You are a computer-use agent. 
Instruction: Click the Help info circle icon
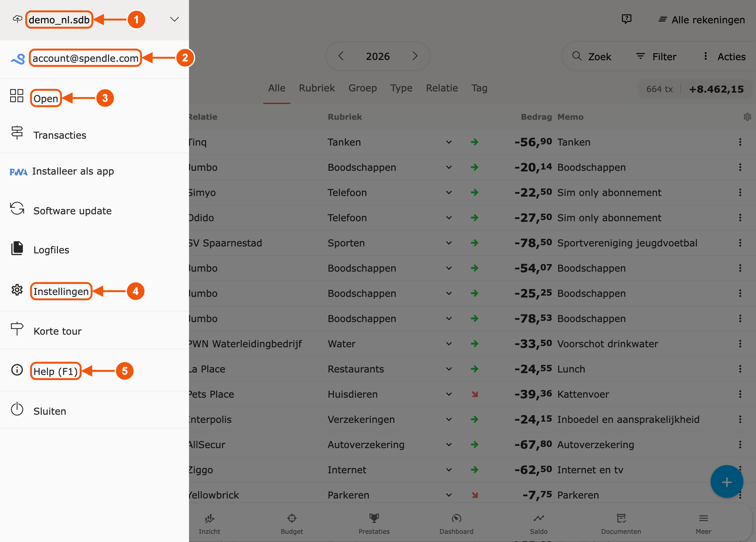coord(17,370)
